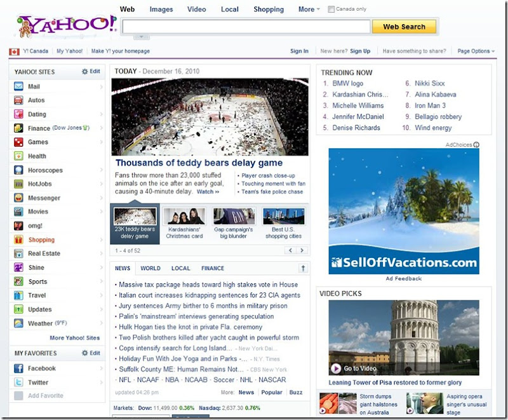Image resolution: width=508 pixels, height=420 pixels.
Task: Click the Sign Up link
Action: point(360,51)
